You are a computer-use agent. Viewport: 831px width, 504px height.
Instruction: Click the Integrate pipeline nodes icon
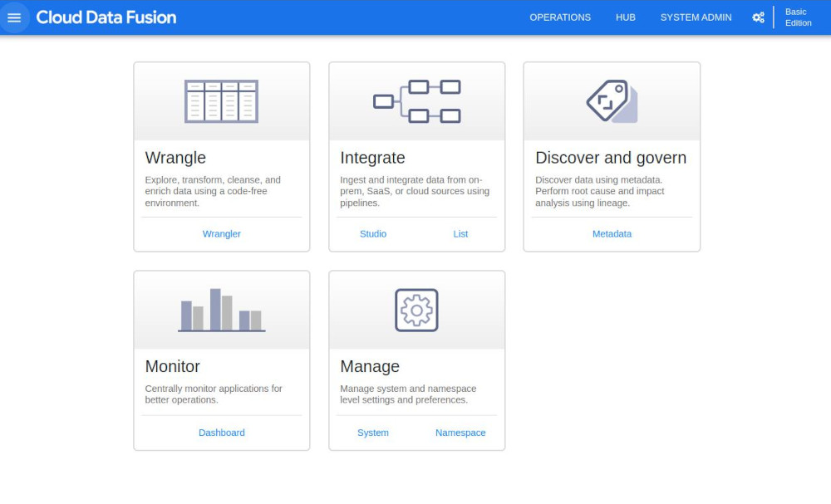click(417, 101)
